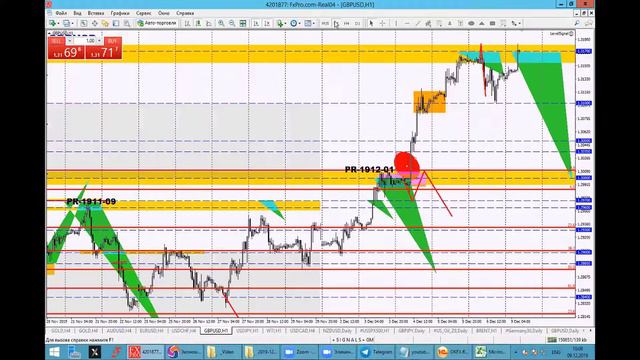
Task: Open the Windows Start button
Action: [54, 352]
